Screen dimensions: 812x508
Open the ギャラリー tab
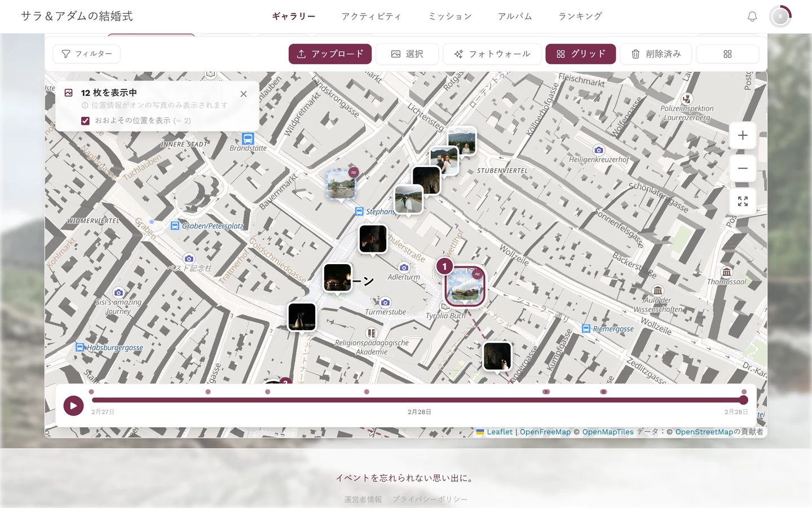pyautogui.click(x=294, y=16)
